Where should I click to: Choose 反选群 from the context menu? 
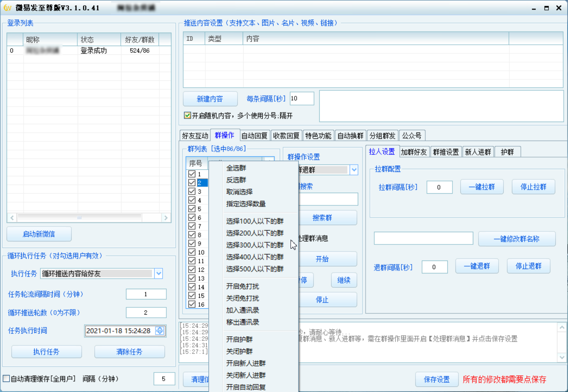coord(236,180)
